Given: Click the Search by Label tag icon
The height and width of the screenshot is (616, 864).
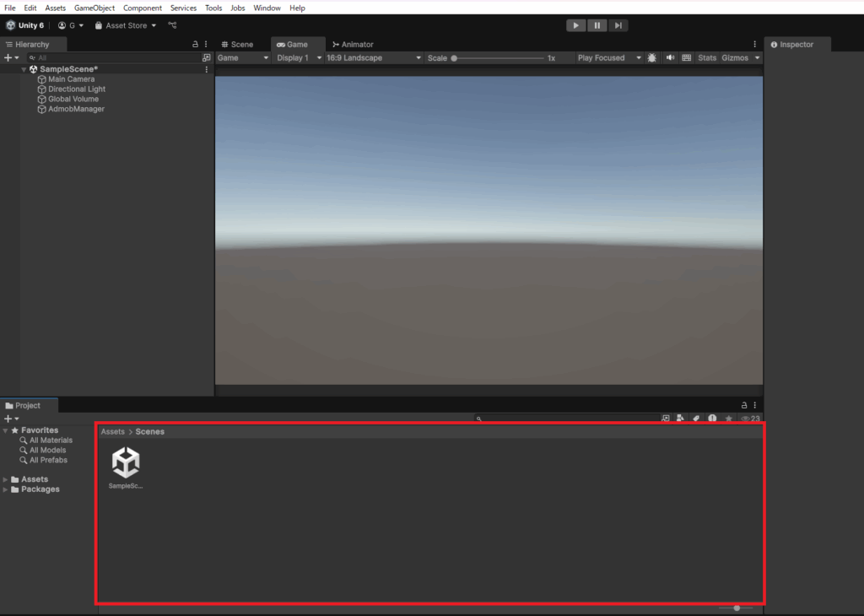Looking at the screenshot, I should click(696, 419).
